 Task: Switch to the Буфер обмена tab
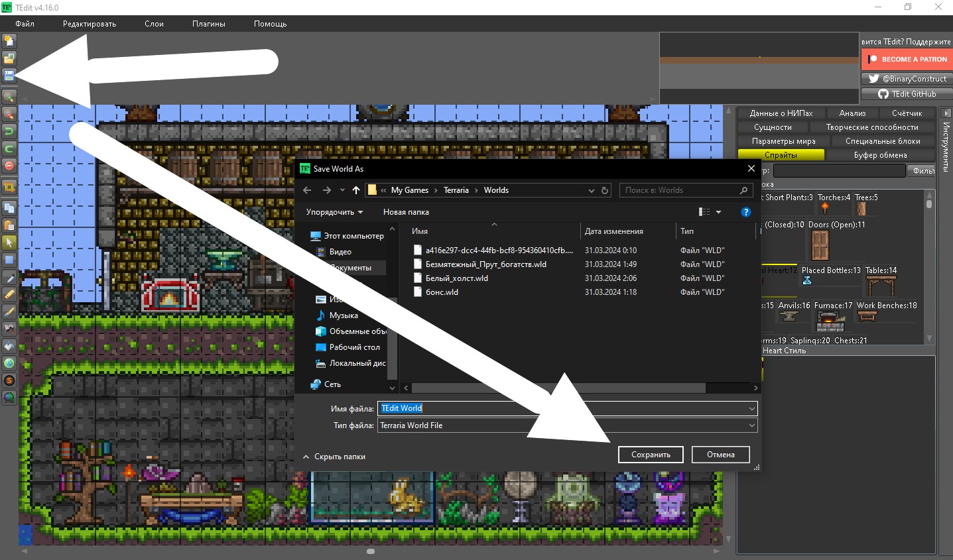(880, 155)
